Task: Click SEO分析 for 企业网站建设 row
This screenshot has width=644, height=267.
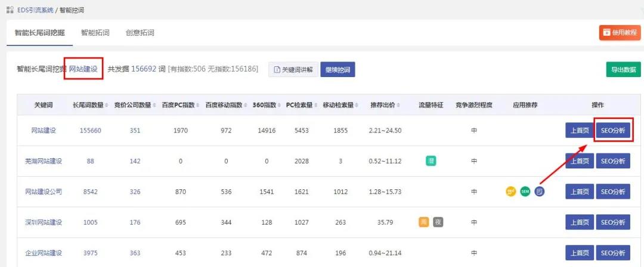Action: click(x=613, y=253)
